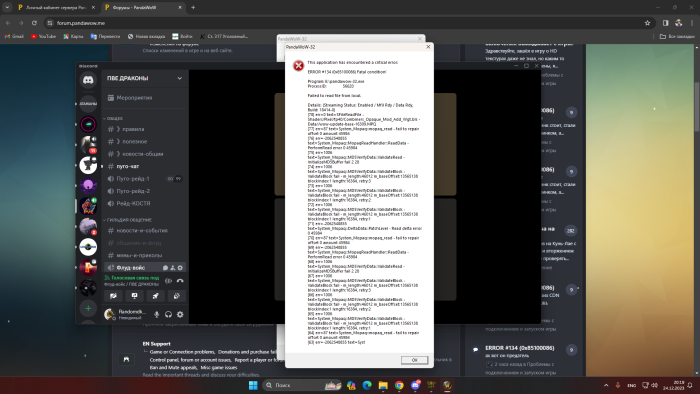The width and height of the screenshot is (700, 394).
Task: Open the soundboard in Discord
Action: pos(176,296)
